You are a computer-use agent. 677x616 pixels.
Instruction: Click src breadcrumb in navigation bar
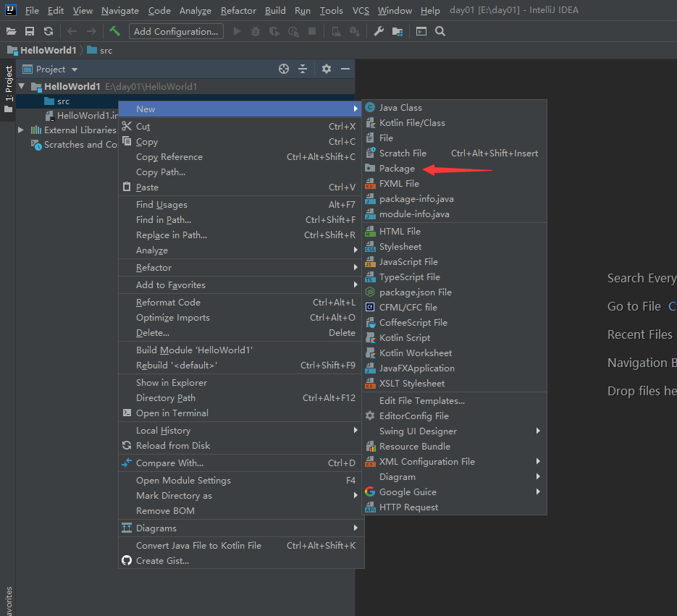100,51
